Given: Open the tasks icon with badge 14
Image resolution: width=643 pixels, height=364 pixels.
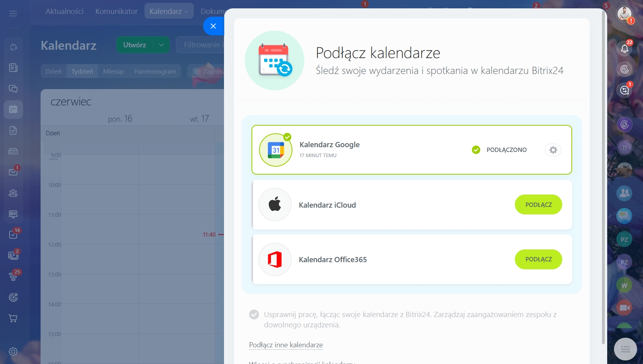Looking at the screenshot, I should click(x=13, y=234).
